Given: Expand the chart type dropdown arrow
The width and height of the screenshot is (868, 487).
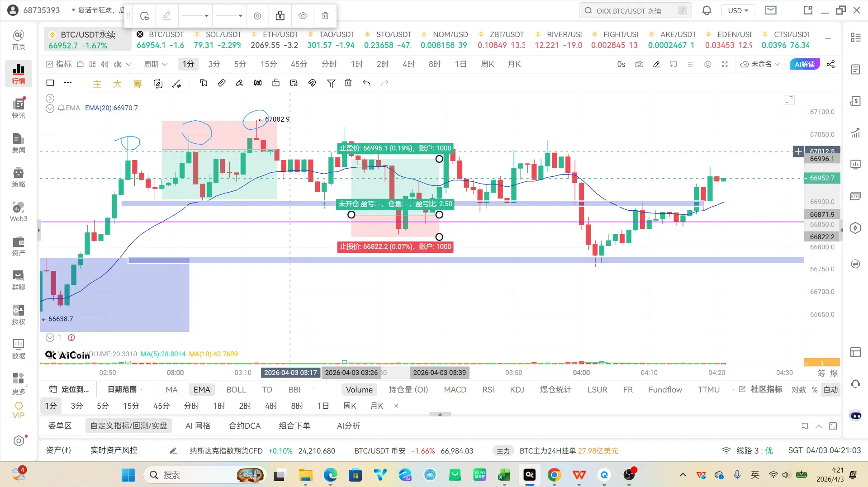Looking at the screenshot, I should (x=128, y=64).
